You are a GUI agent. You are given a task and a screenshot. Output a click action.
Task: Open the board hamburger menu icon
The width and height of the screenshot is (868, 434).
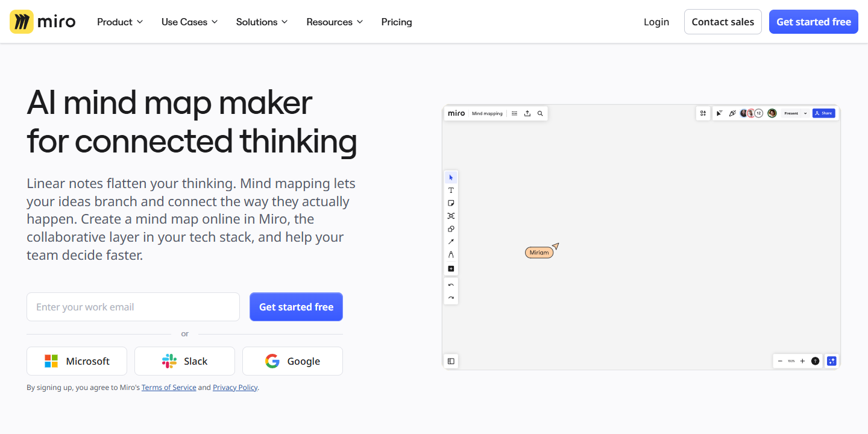click(514, 113)
